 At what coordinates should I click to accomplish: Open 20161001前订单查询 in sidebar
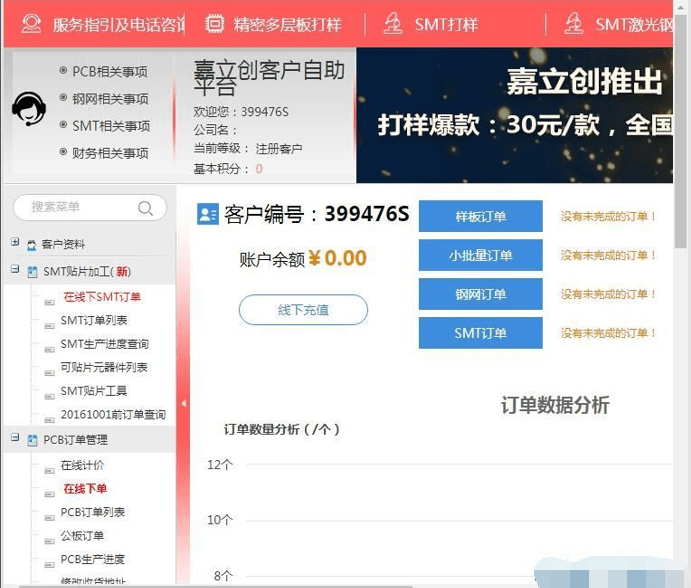pyautogui.click(x=113, y=415)
